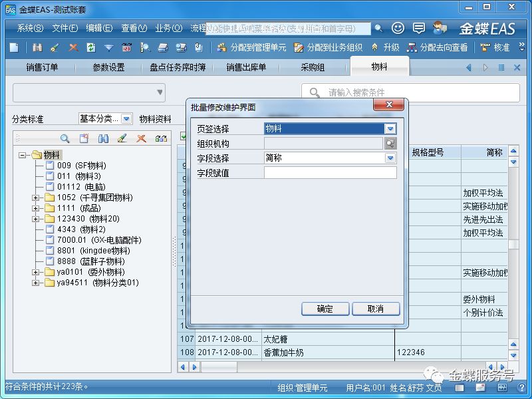532x399 pixels.
Task: Expand the 1111 (成品) tree node
Action: click(x=36, y=208)
